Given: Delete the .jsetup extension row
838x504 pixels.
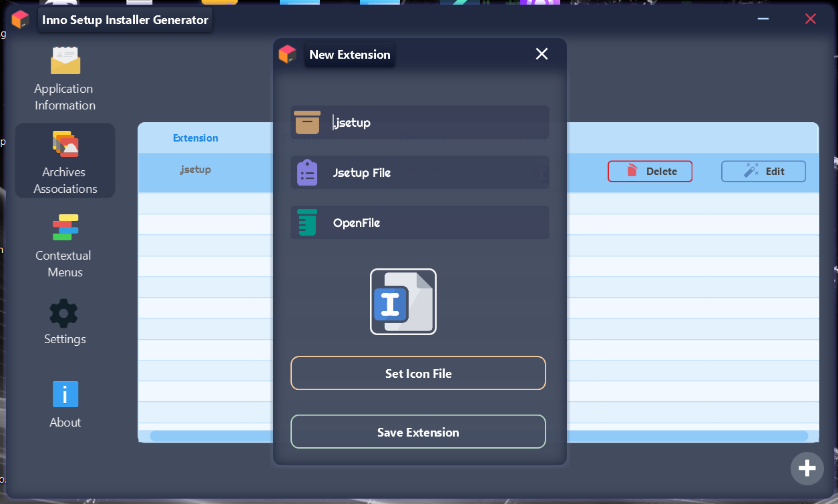Looking at the screenshot, I should pyautogui.click(x=650, y=172).
